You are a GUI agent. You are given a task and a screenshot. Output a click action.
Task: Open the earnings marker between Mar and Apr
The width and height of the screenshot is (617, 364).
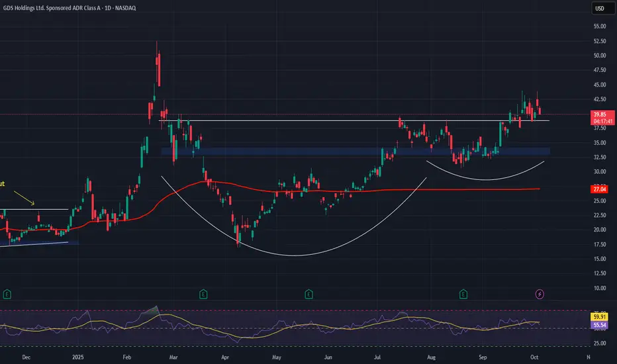[203, 294]
